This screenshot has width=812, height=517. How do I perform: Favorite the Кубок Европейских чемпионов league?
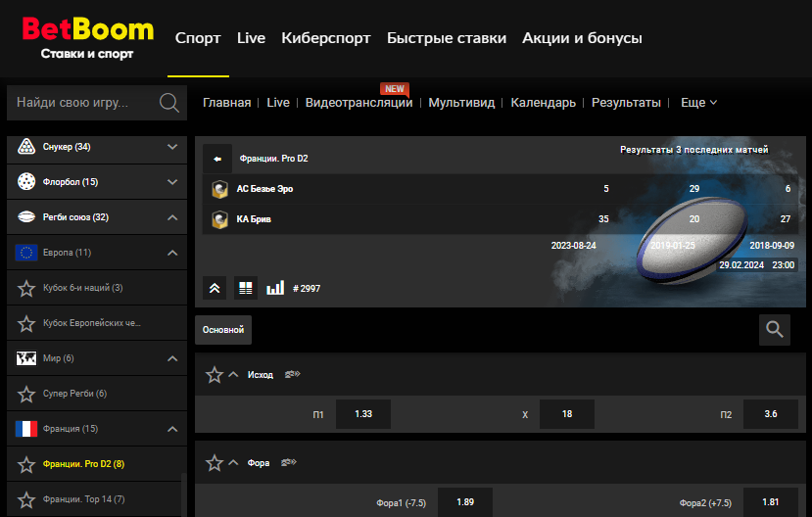click(26, 323)
